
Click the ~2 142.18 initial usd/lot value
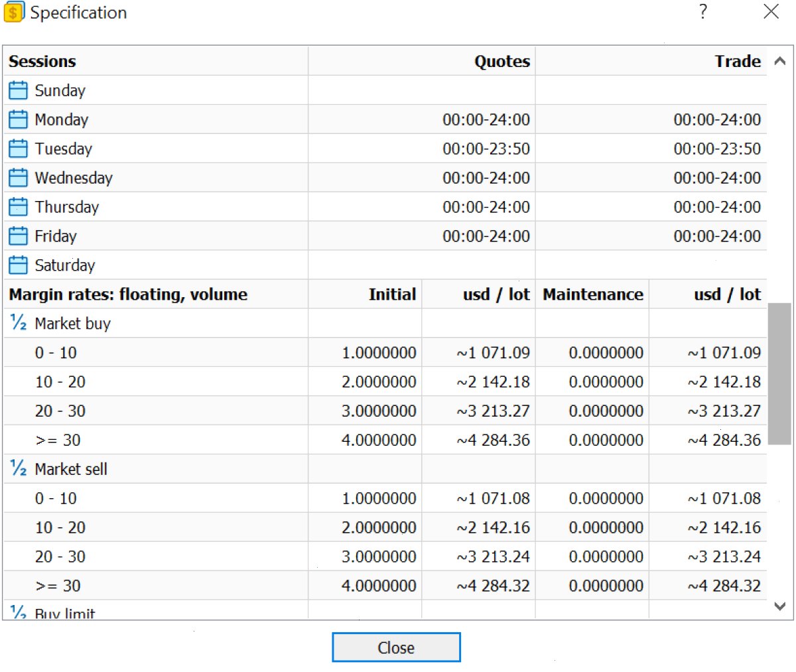(x=493, y=382)
